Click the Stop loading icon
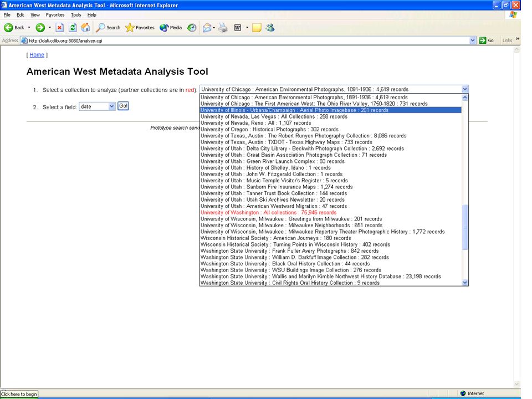The height and width of the screenshot is (399, 532). (60, 28)
